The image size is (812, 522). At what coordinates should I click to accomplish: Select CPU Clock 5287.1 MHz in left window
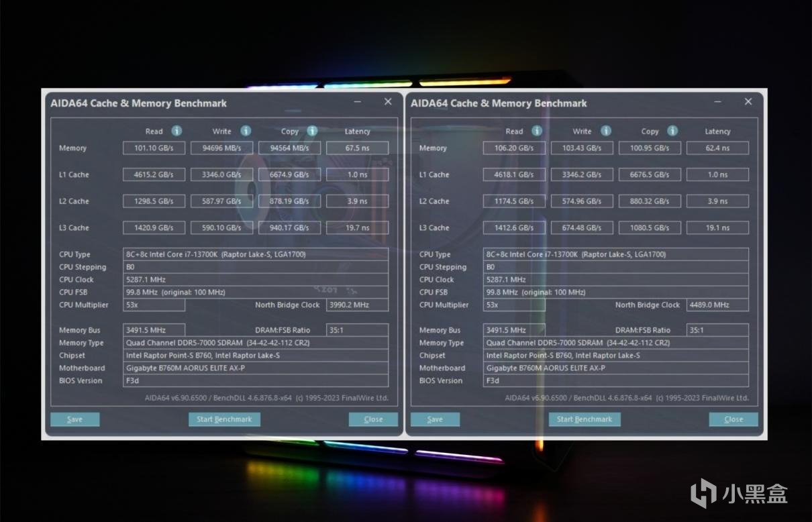tap(256, 280)
